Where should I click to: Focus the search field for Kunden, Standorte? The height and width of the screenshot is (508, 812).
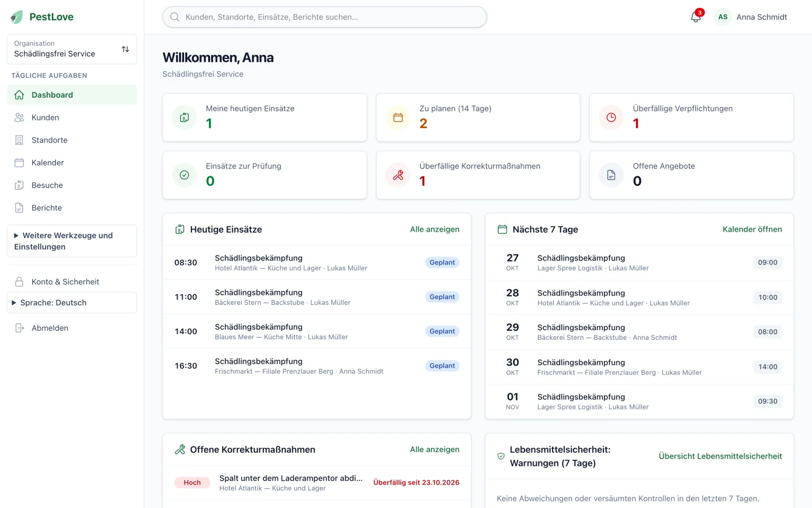coord(325,17)
